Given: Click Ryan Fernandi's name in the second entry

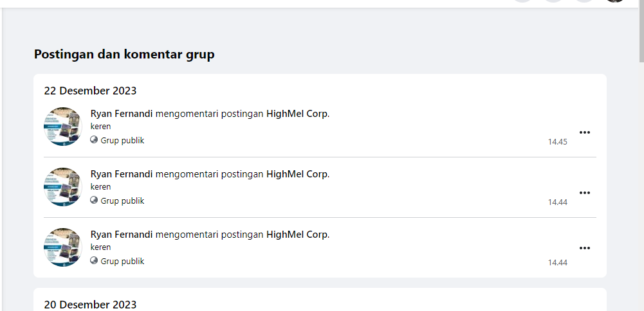Looking at the screenshot, I should 122,174.
